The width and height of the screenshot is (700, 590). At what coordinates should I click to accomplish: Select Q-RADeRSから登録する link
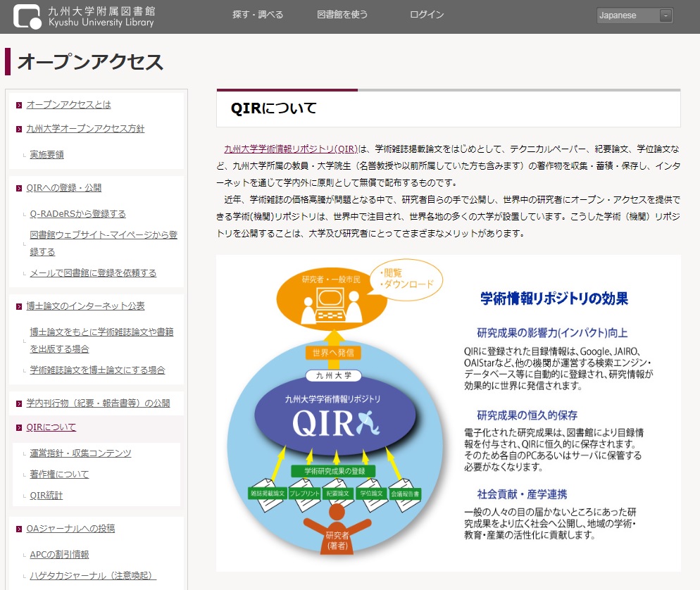tap(77, 214)
